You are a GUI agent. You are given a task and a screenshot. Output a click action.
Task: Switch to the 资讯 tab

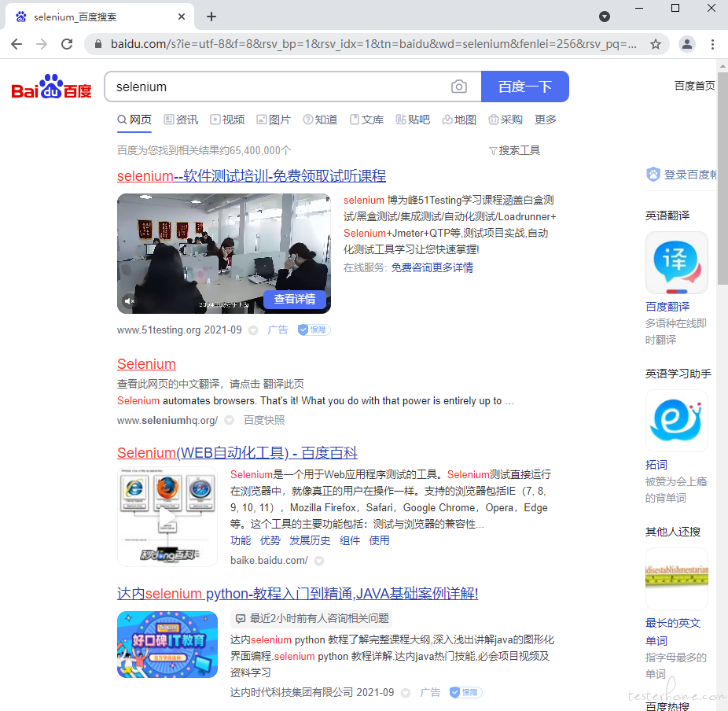181,120
